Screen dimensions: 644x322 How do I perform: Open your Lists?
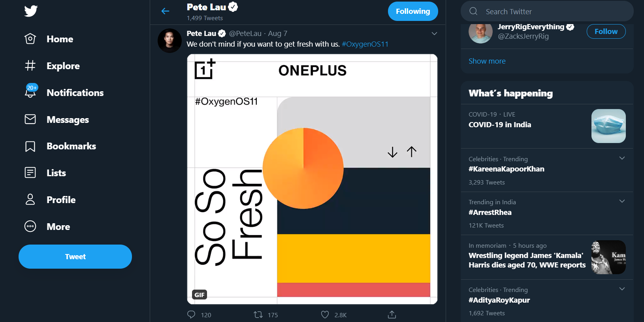[x=56, y=173]
